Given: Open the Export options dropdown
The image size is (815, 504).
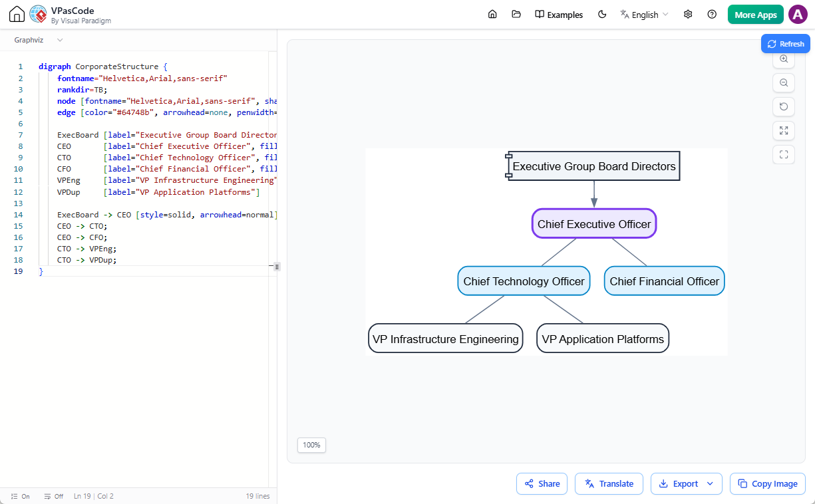Looking at the screenshot, I should (x=686, y=483).
